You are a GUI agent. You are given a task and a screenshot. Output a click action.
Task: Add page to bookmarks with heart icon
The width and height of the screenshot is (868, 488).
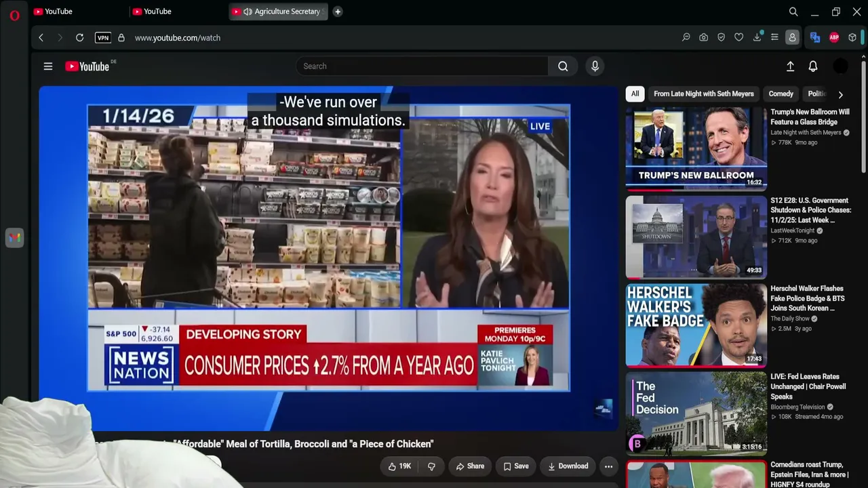739,38
